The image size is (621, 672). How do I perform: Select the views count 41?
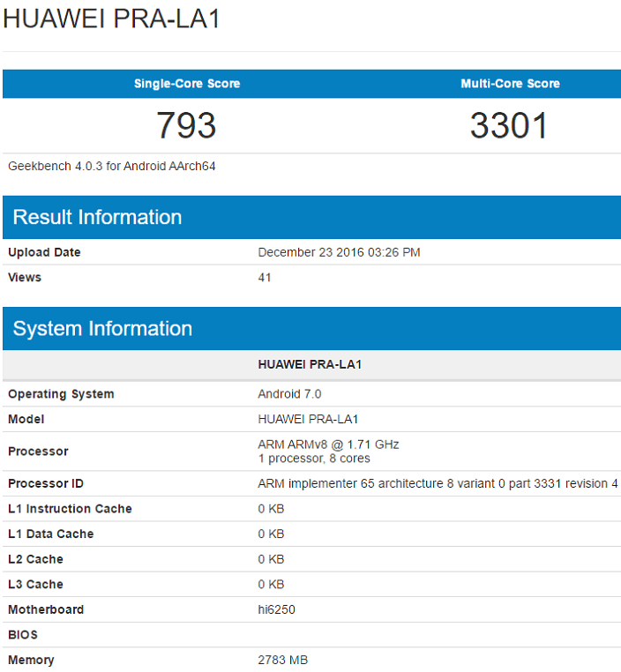(265, 277)
